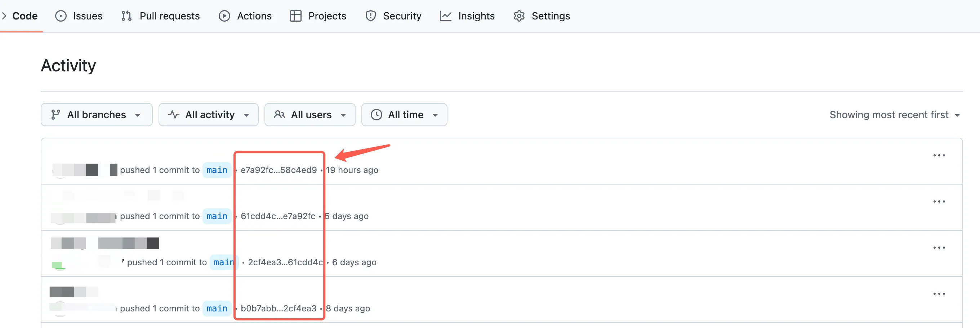
Task: Open the commit range b0b7abb...2cf4ea3
Action: click(x=279, y=308)
